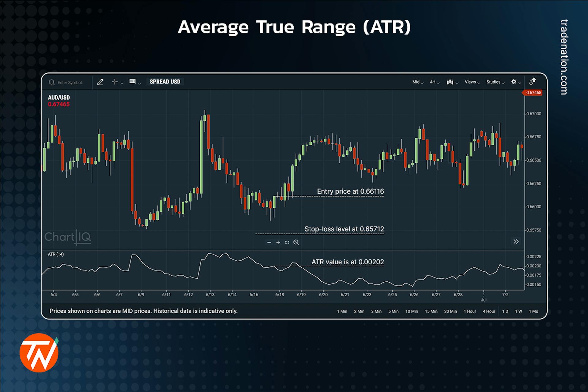Expand the Views dropdown
This screenshot has height=392, width=588.
point(470,82)
